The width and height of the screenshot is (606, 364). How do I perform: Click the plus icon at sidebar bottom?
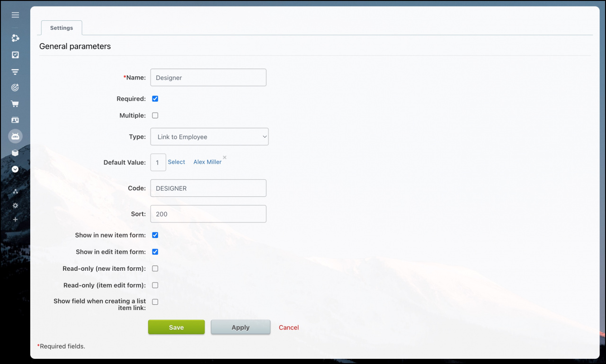(15, 219)
